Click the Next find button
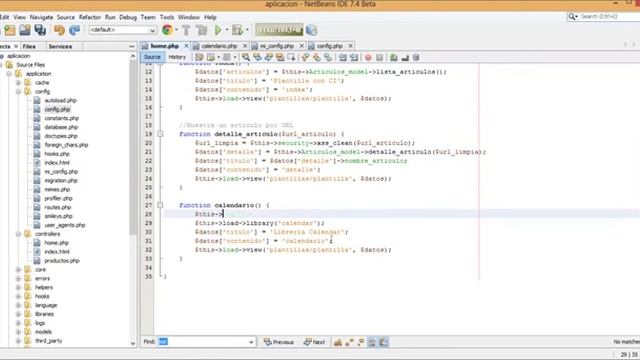This screenshot has width=640, height=360. point(314,342)
